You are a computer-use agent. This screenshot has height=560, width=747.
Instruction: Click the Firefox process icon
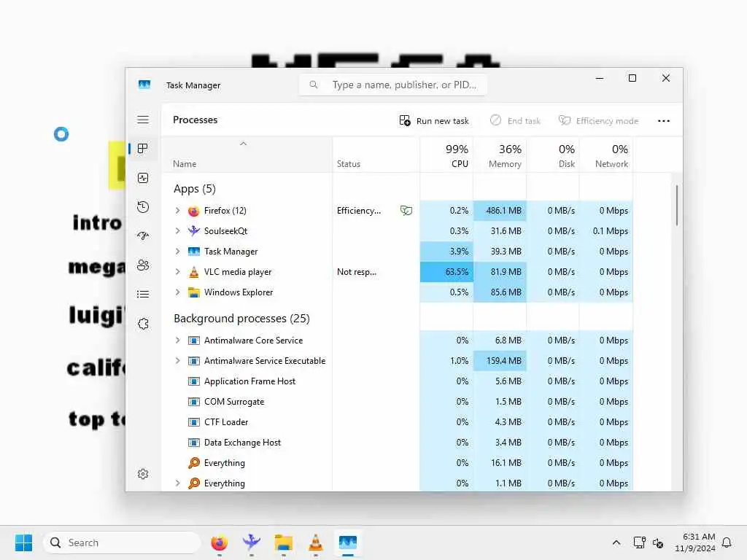[193, 211]
